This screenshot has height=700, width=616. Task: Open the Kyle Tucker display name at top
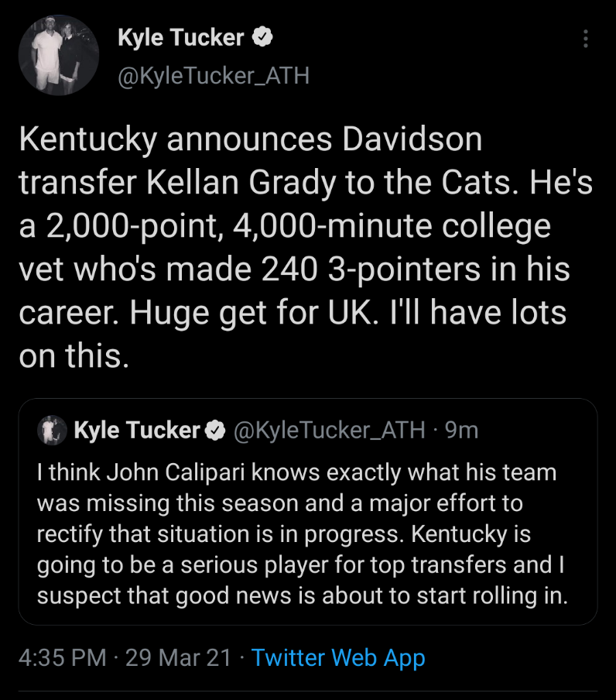coord(181,37)
